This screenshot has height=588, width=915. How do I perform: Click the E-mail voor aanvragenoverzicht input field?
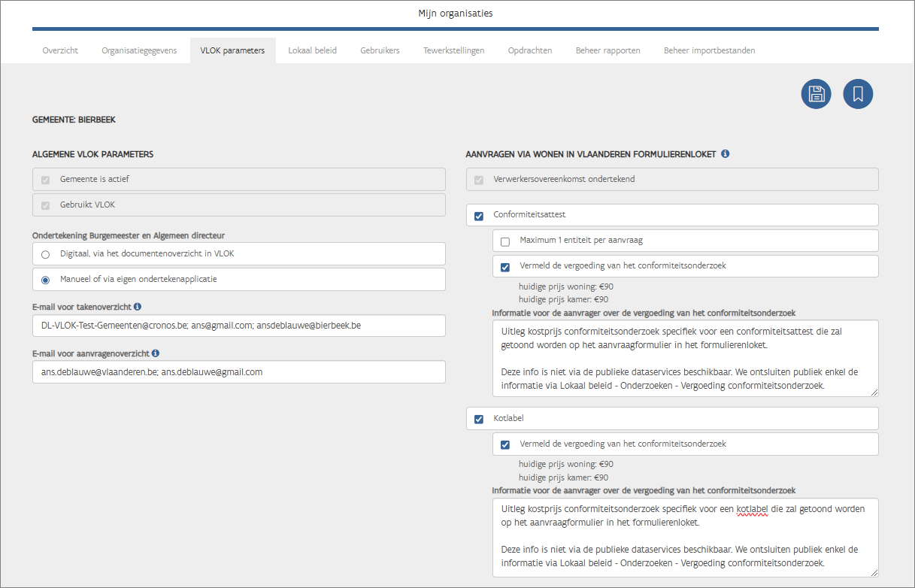pyautogui.click(x=238, y=372)
